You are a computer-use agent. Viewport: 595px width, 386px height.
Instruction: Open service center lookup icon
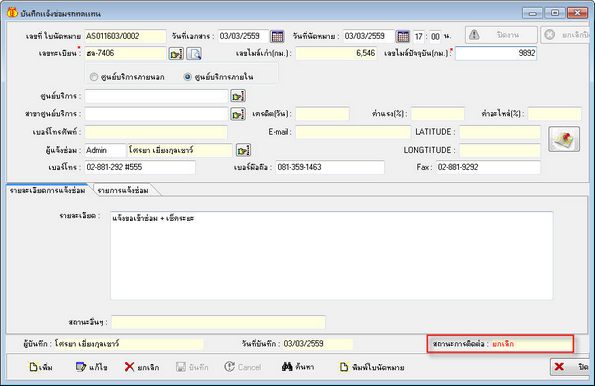pyautogui.click(x=238, y=96)
